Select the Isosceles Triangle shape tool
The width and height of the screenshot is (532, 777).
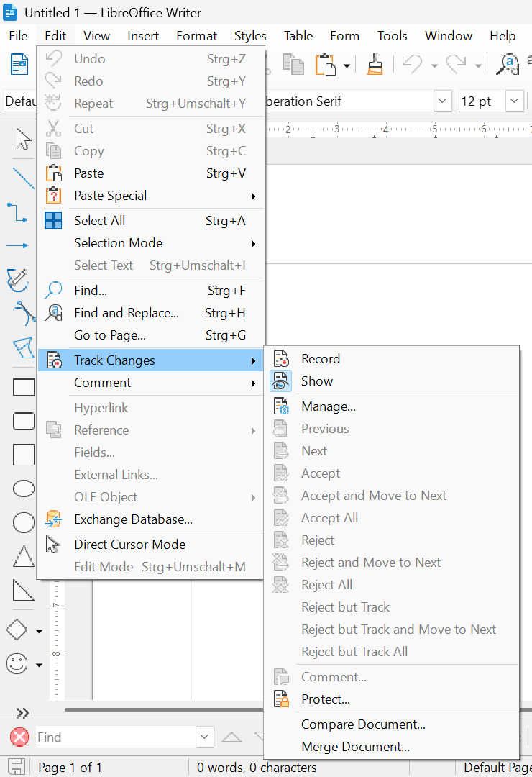tap(24, 556)
